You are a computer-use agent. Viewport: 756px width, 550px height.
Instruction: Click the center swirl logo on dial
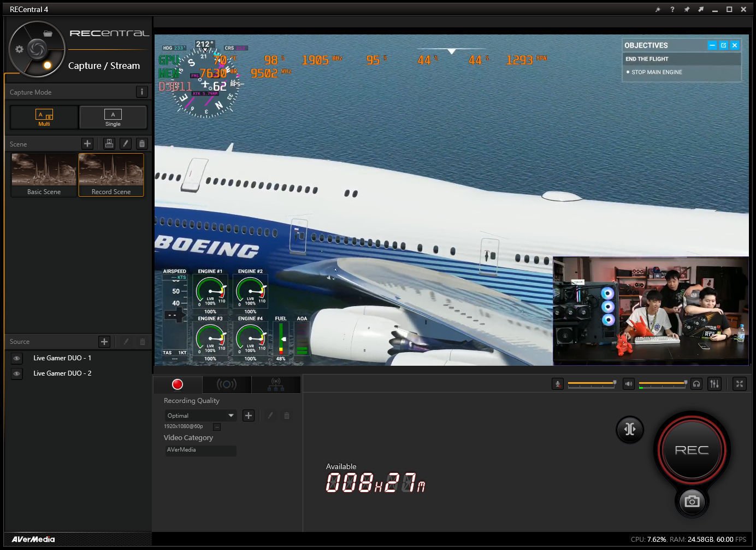pos(37,49)
